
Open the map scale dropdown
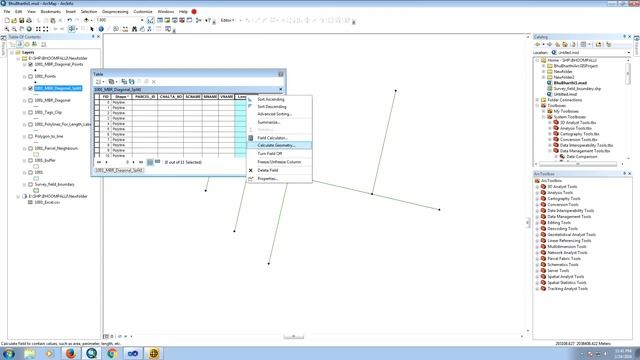[x=142, y=20]
